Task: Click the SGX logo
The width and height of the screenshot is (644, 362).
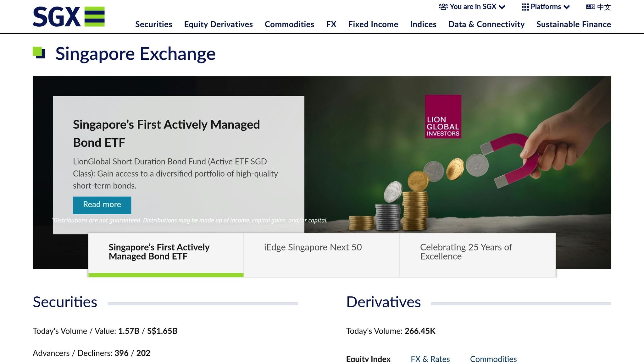Action: (x=69, y=17)
